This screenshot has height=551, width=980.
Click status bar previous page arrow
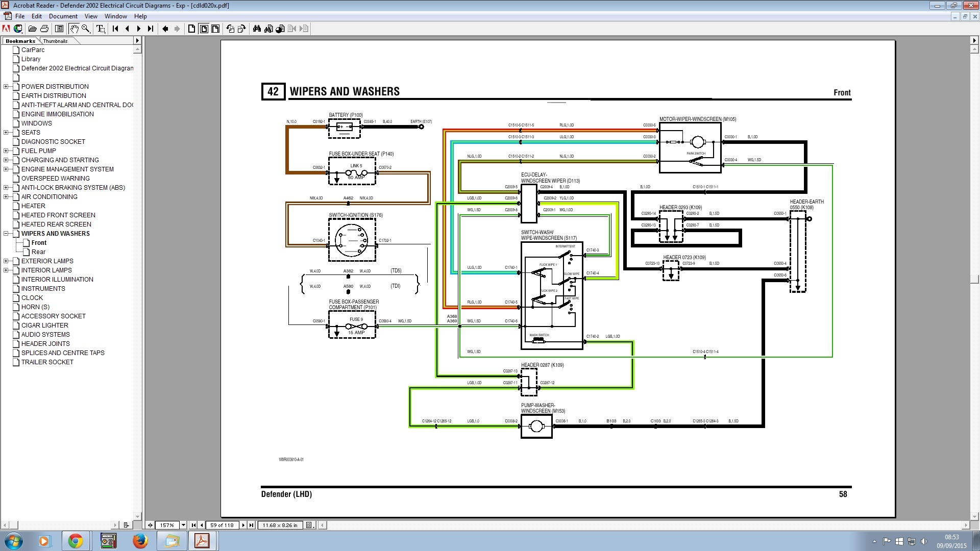(202, 525)
